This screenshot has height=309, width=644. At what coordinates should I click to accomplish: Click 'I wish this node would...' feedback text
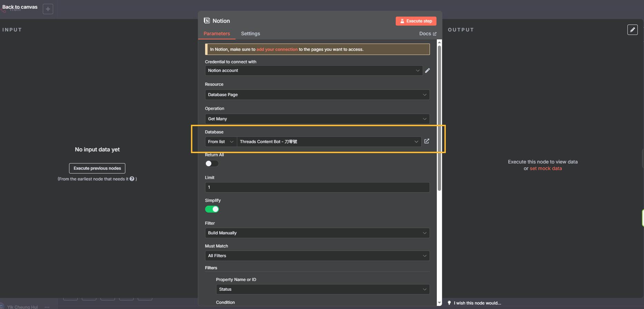pos(477,303)
